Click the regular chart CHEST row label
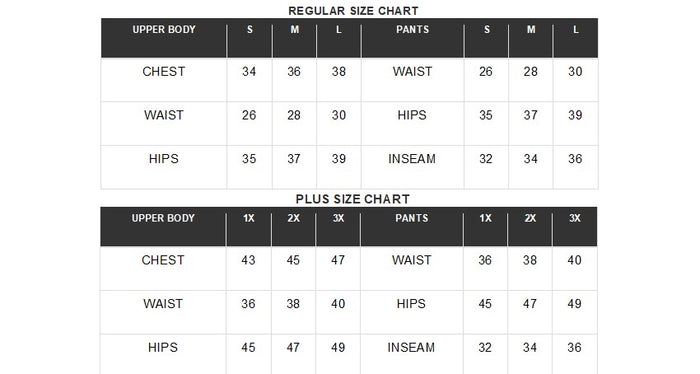 pos(163,71)
